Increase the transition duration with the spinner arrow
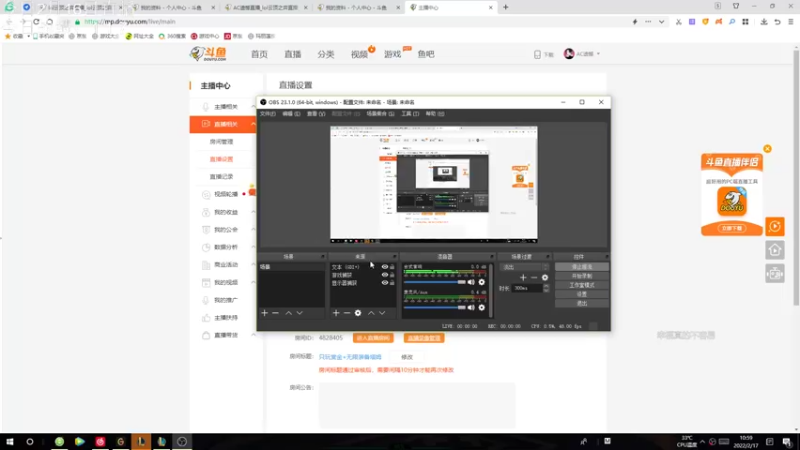Screen dimensions: 800x450 (x=546, y=286)
